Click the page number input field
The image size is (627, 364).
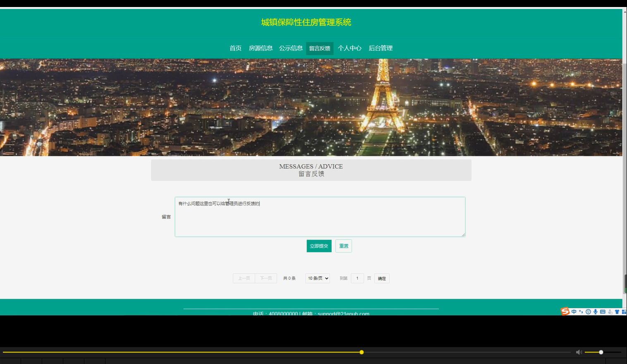tap(357, 278)
